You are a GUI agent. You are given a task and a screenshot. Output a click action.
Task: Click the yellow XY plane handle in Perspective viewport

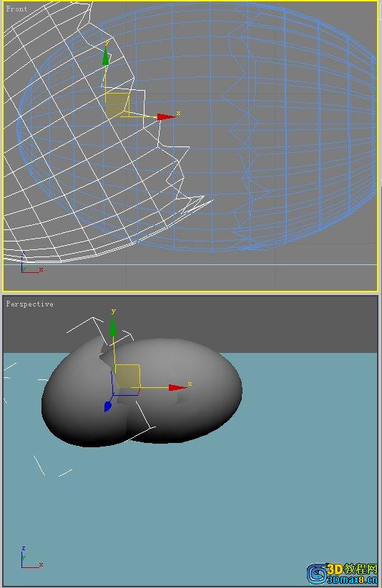point(127,376)
